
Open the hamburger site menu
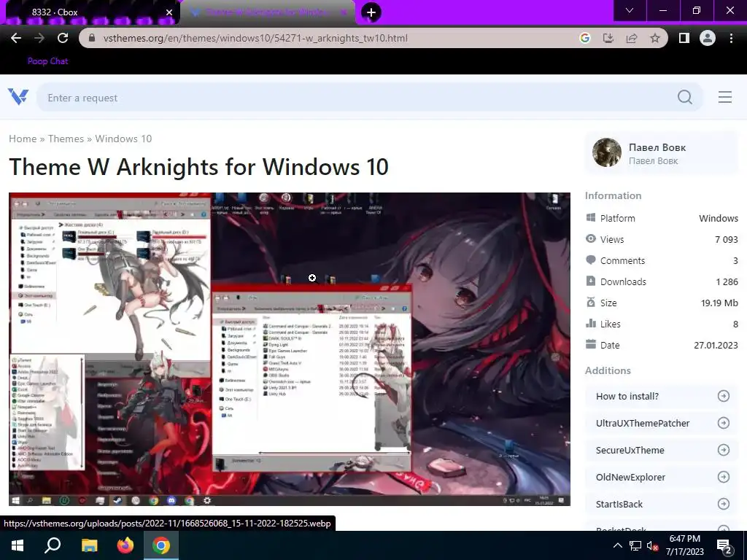(724, 97)
